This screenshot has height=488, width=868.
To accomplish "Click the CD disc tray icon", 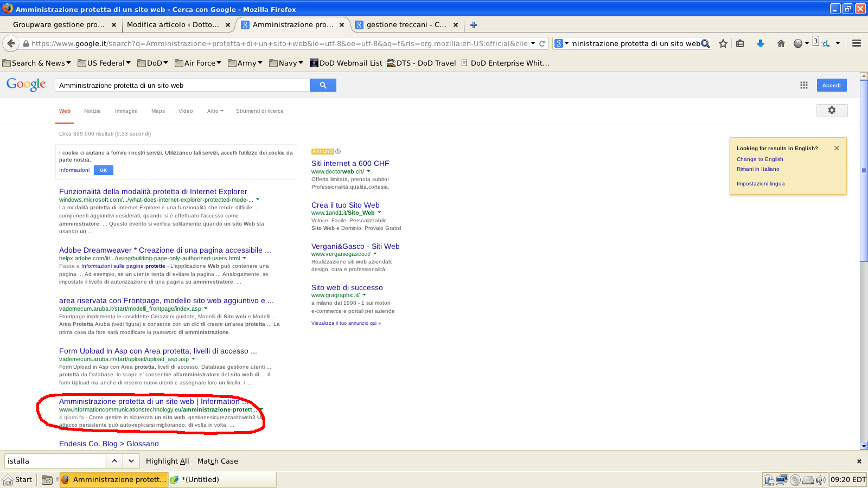I will pyautogui.click(x=795, y=479).
